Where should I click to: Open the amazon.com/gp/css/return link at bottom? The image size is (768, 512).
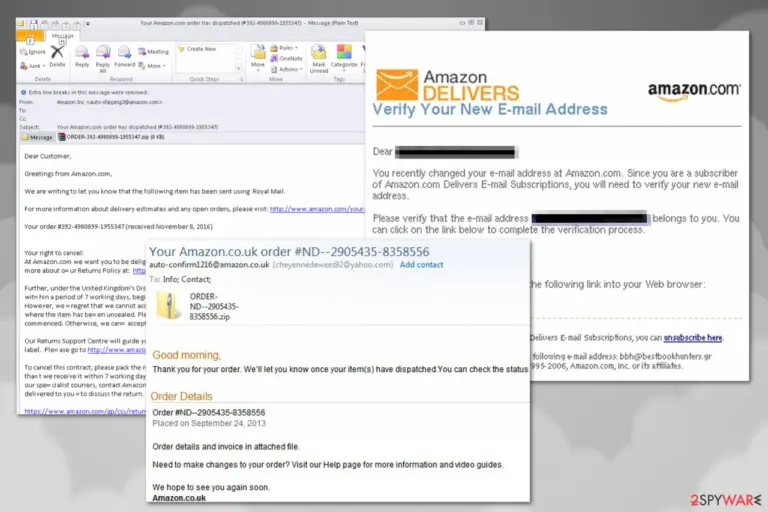(85, 412)
